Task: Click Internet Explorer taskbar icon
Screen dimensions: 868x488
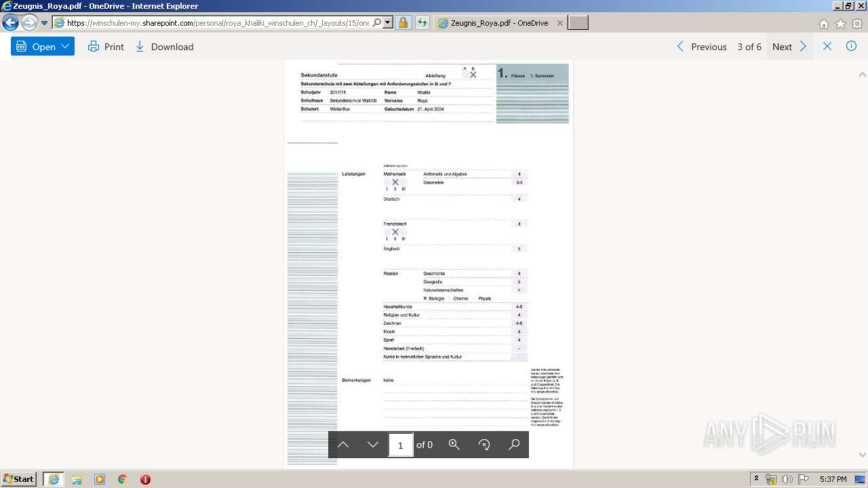Action: (54, 479)
